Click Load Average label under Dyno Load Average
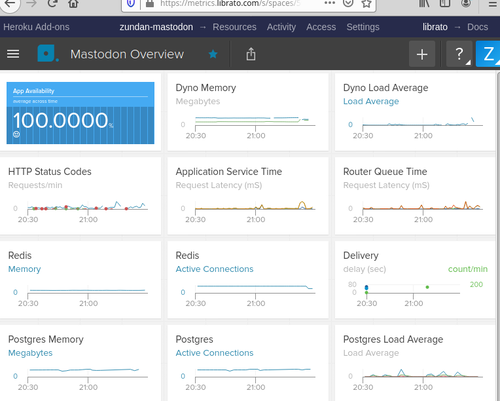Viewport: 500px width, 401px height. point(371,101)
